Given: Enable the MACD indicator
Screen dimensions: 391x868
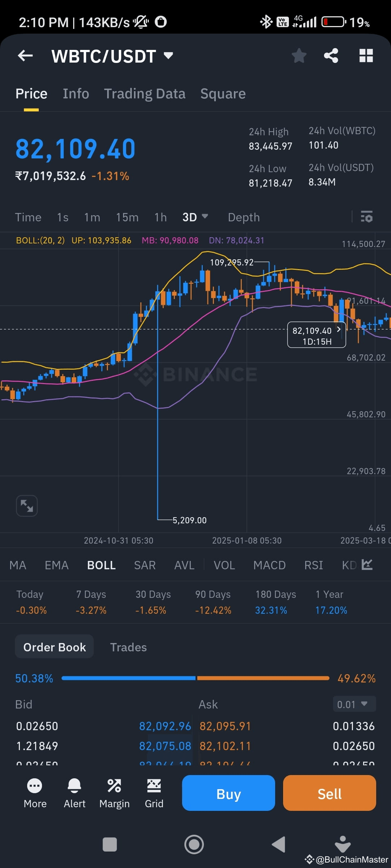Looking at the screenshot, I should point(269,565).
